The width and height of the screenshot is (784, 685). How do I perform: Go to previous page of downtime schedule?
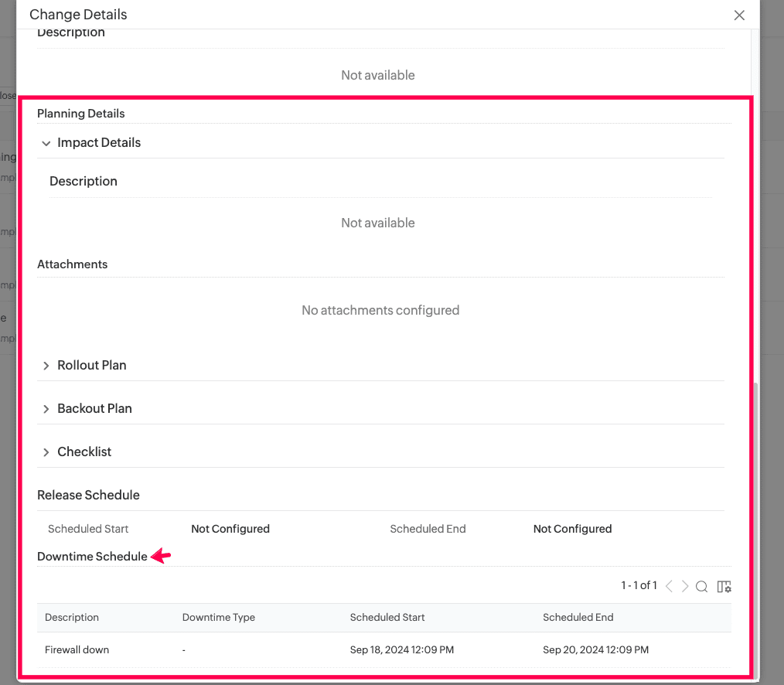(x=670, y=587)
